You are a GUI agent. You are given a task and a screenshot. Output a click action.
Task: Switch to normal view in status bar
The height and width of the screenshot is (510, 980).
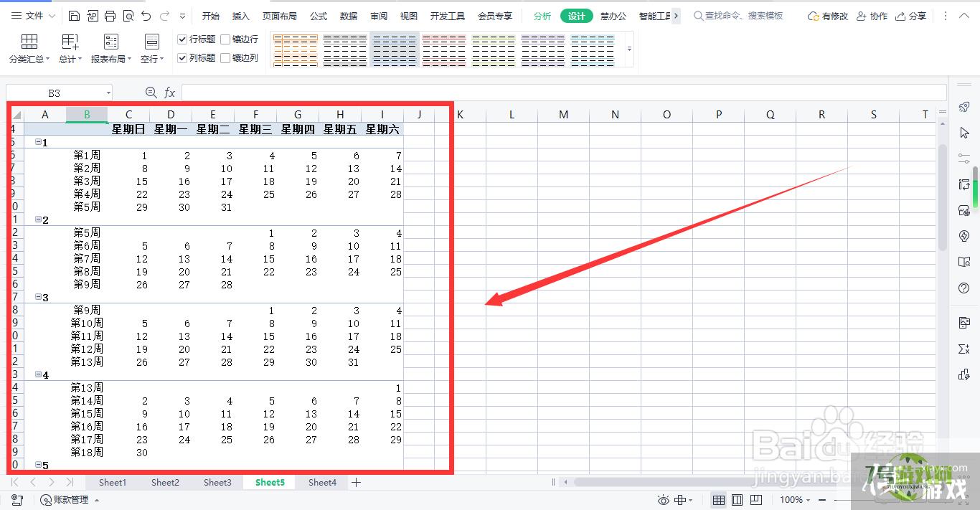(718, 500)
